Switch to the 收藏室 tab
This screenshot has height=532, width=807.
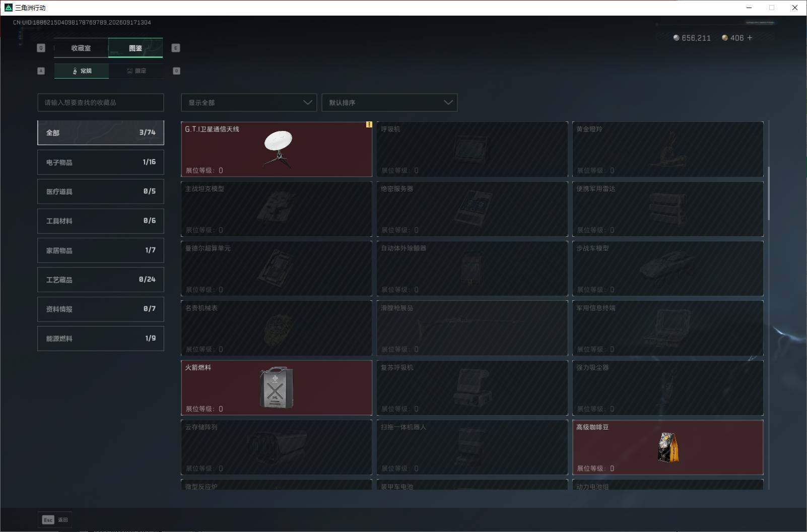81,48
